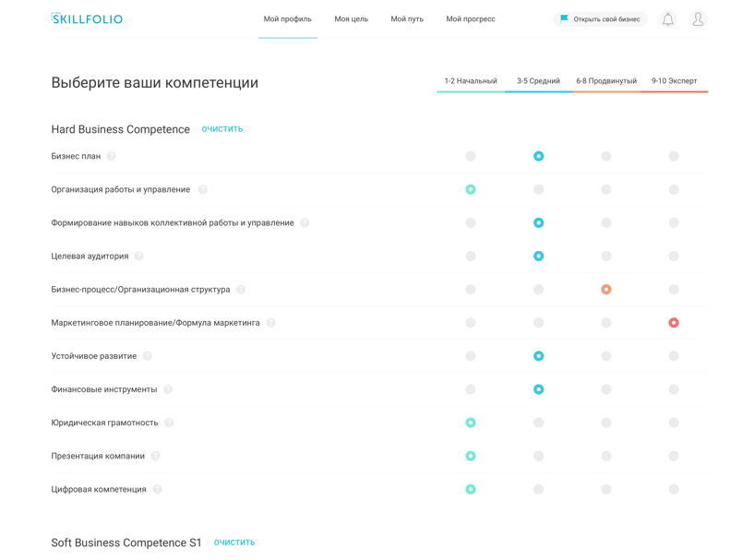Click очистить for Soft Business Competence S1
Viewport: 742px width, 560px height.
pos(234,542)
